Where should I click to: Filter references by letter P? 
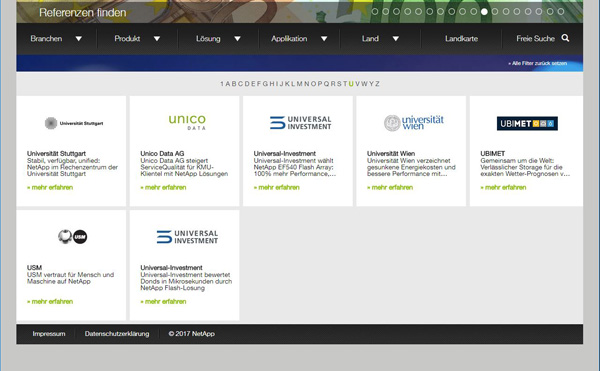(320, 84)
